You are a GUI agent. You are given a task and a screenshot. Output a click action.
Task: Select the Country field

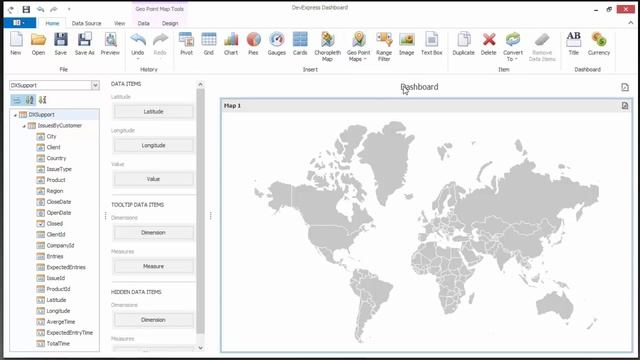pos(56,158)
